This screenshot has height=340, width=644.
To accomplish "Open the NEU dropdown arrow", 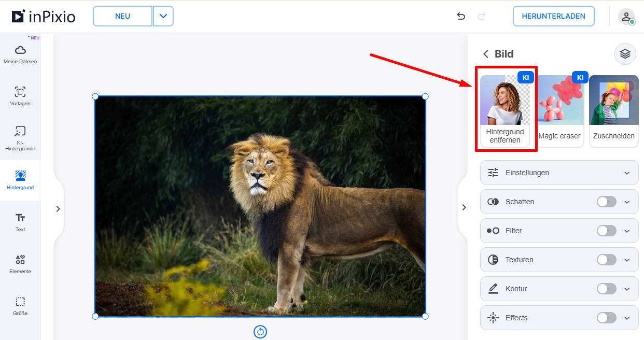I will (x=163, y=16).
